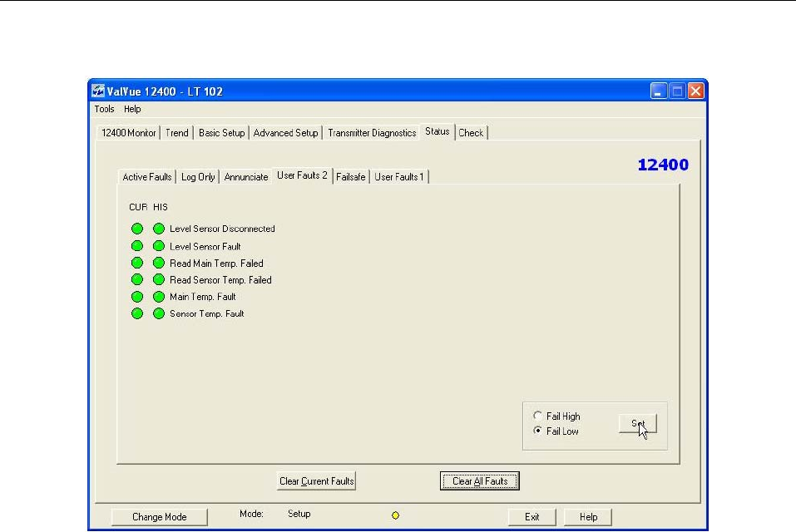Viewport: 796px width, 532px height.
Task: Open the Annunciate sub-tab
Action: click(246, 177)
